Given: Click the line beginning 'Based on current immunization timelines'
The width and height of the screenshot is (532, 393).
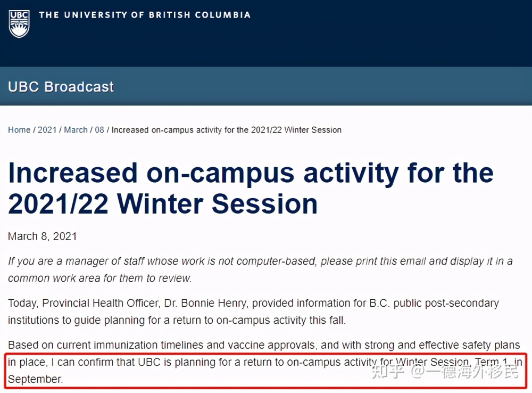Looking at the screenshot, I should pyautogui.click(x=264, y=345).
